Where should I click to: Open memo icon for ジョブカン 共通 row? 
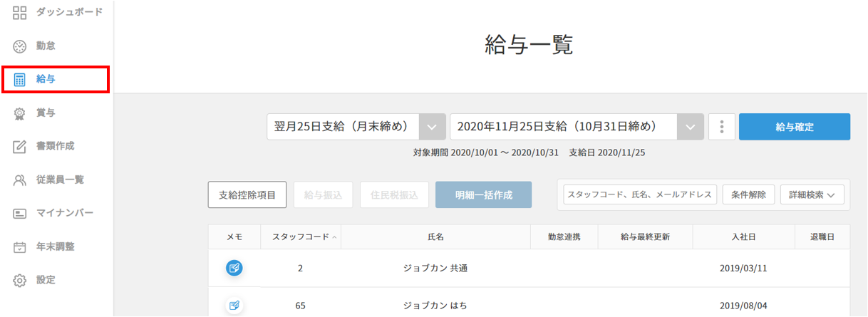click(x=234, y=269)
